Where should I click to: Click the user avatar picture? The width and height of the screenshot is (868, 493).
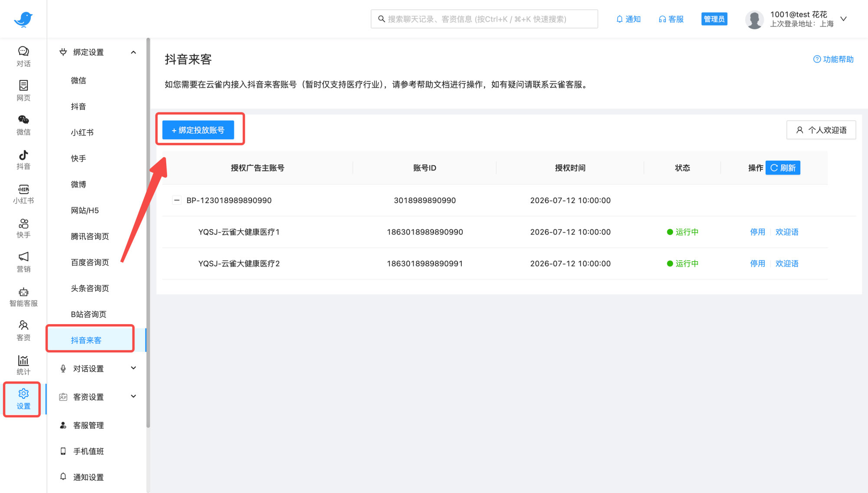coord(754,19)
